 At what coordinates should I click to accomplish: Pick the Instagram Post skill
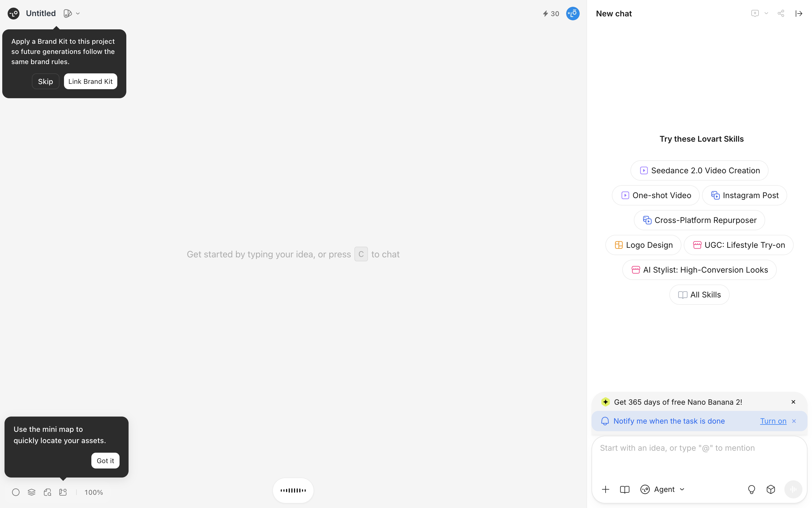pyautogui.click(x=745, y=195)
